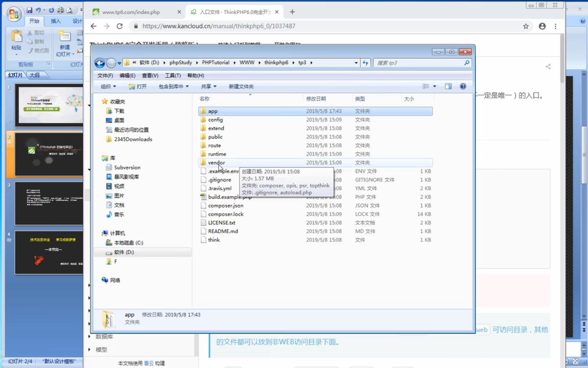
Task: Click the 看云 link at page bottom
Action: 149,363
